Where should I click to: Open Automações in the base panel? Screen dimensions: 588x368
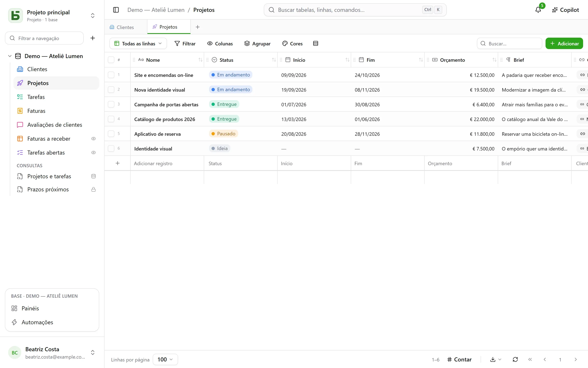click(x=52, y=322)
